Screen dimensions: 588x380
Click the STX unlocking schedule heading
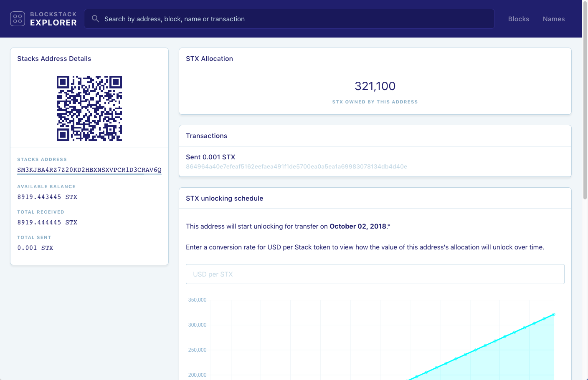[x=224, y=198]
